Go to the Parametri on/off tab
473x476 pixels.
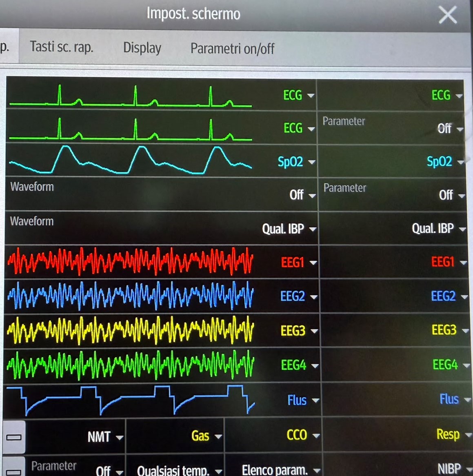(x=232, y=49)
